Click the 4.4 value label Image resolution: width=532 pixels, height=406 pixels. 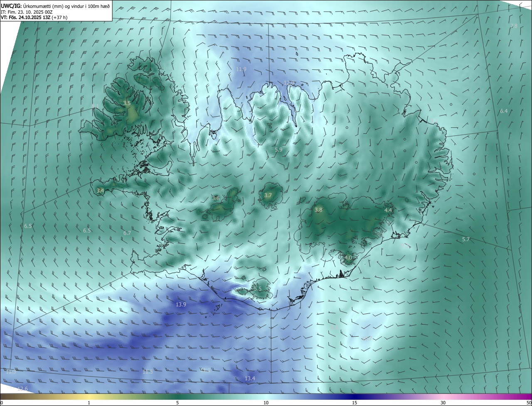pyautogui.click(x=388, y=210)
